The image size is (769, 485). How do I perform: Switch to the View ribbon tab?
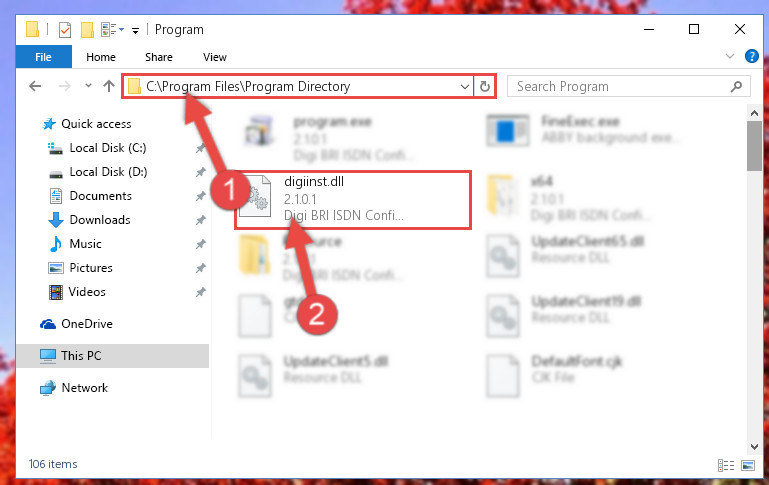215,57
